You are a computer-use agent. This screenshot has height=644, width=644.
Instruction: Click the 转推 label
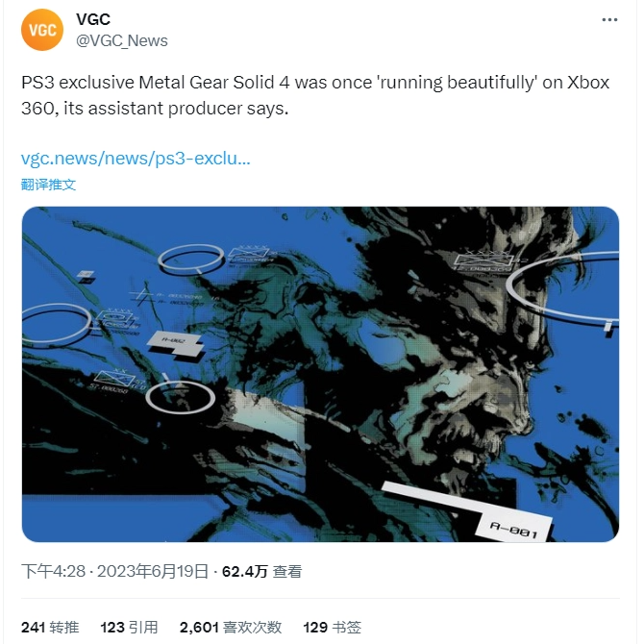tap(64, 627)
